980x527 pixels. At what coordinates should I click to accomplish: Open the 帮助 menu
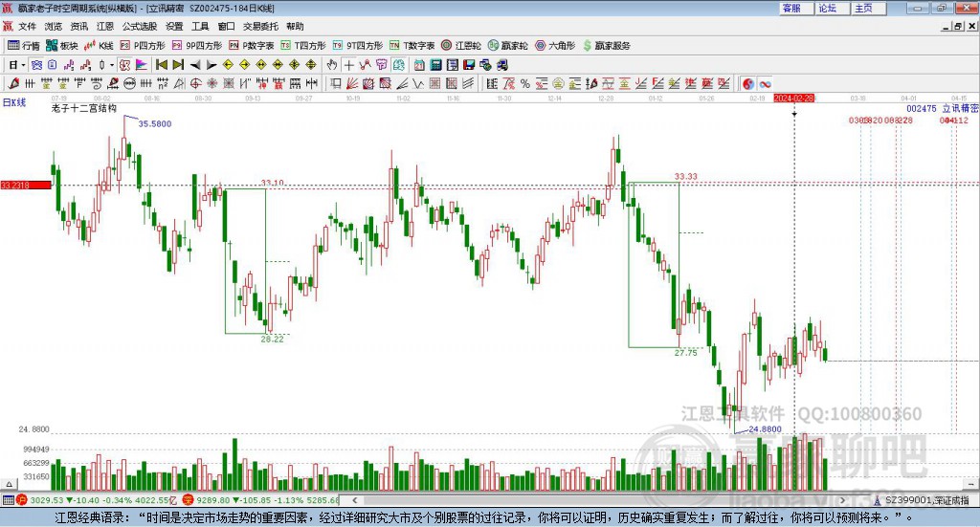tap(295, 26)
